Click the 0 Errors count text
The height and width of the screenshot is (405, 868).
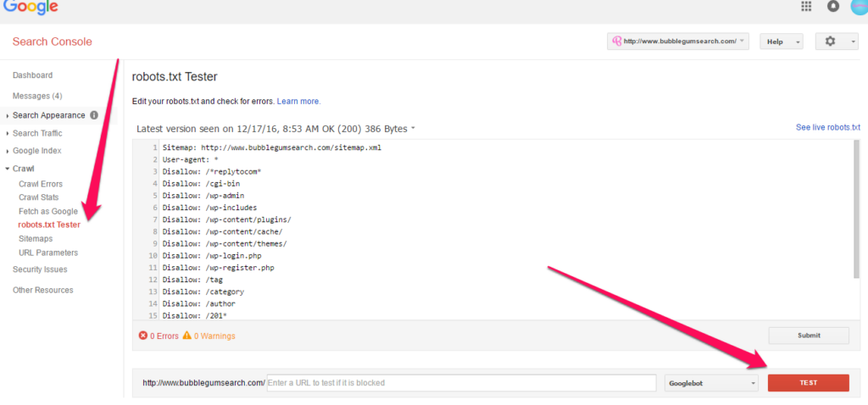pyautogui.click(x=164, y=336)
